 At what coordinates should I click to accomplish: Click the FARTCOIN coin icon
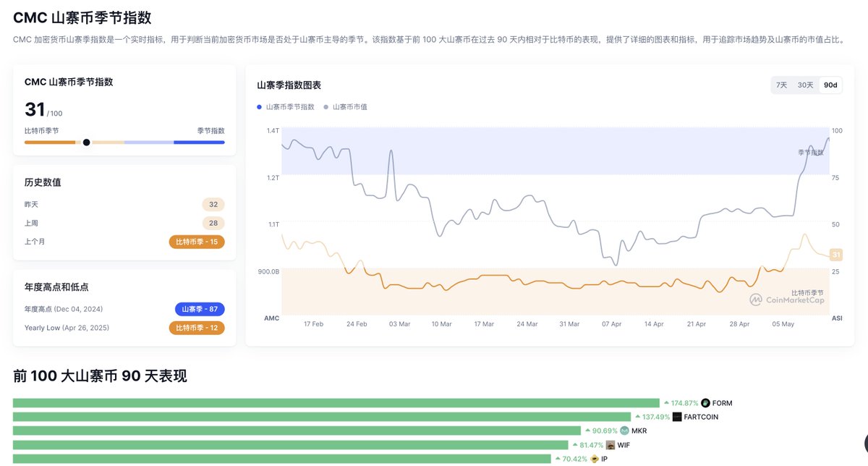coord(677,417)
